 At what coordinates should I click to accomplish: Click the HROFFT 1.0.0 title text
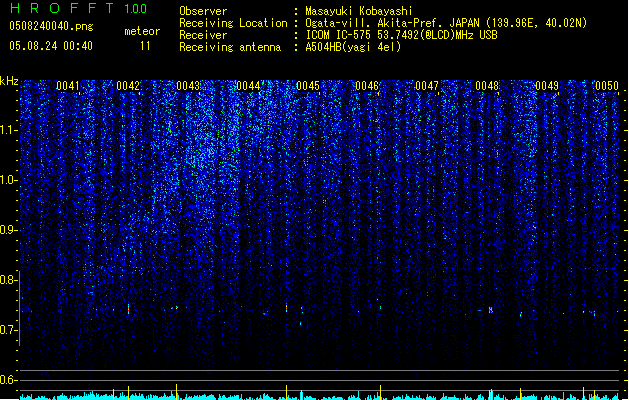pyautogui.click(x=79, y=8)
